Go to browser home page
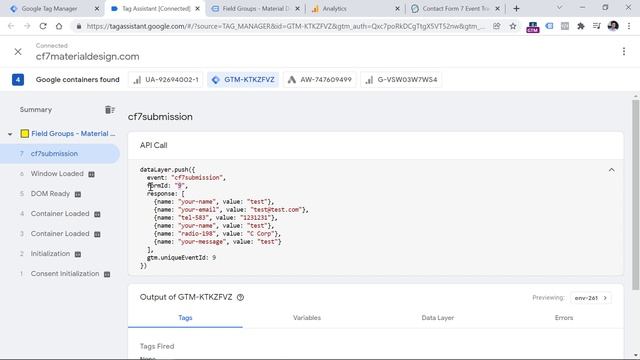 [x=59, y=26]
